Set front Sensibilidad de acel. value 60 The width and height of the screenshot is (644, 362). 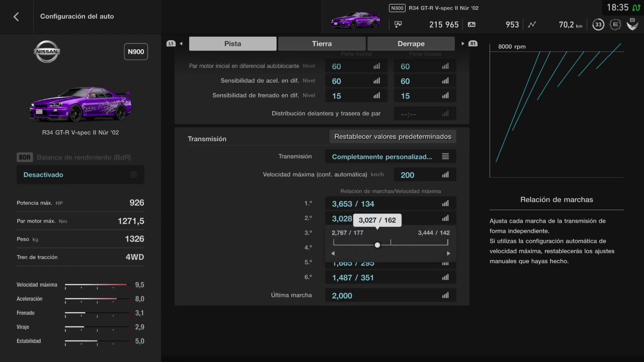tap(356, 81)
